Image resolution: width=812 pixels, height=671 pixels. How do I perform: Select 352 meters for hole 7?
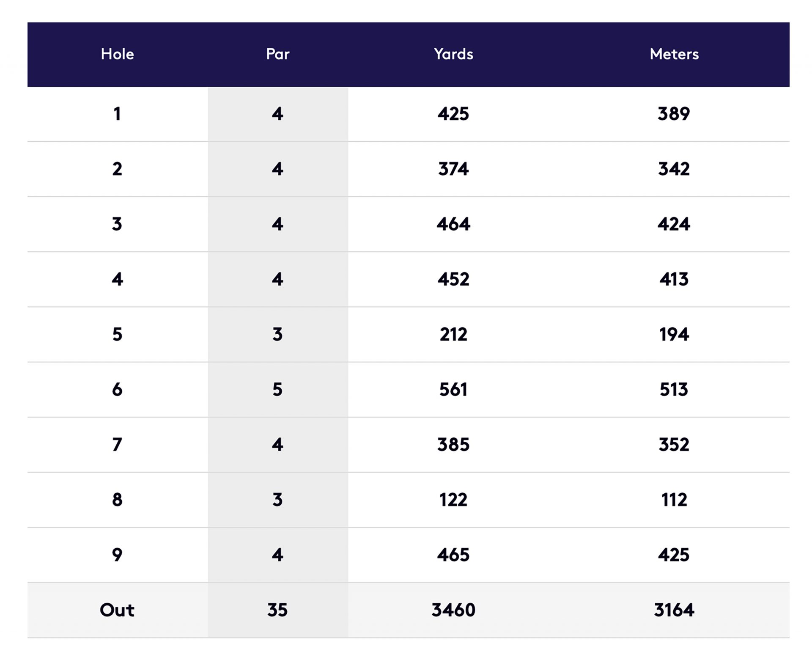[674, 445]
